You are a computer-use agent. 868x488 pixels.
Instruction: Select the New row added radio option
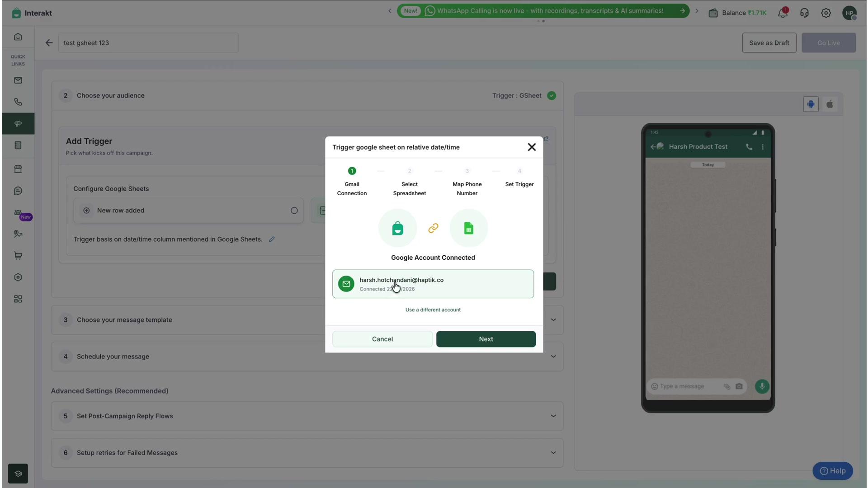294,211
